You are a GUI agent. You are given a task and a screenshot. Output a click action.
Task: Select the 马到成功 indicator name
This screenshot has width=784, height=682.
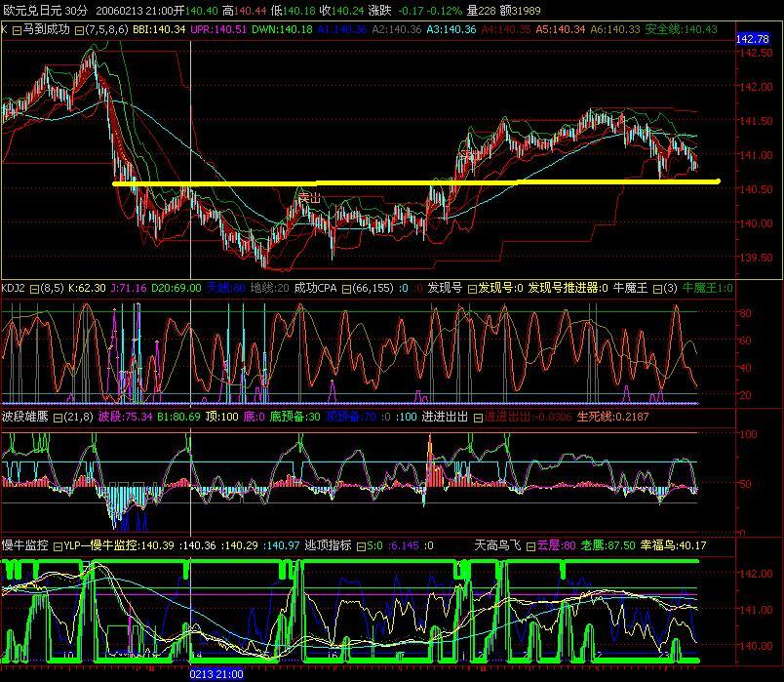47,29
